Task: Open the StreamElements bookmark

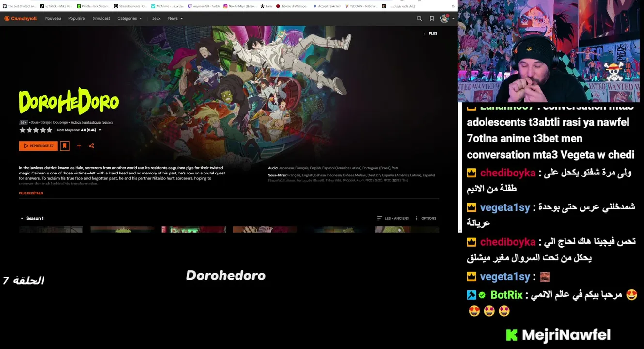Action: pos(130,6)
